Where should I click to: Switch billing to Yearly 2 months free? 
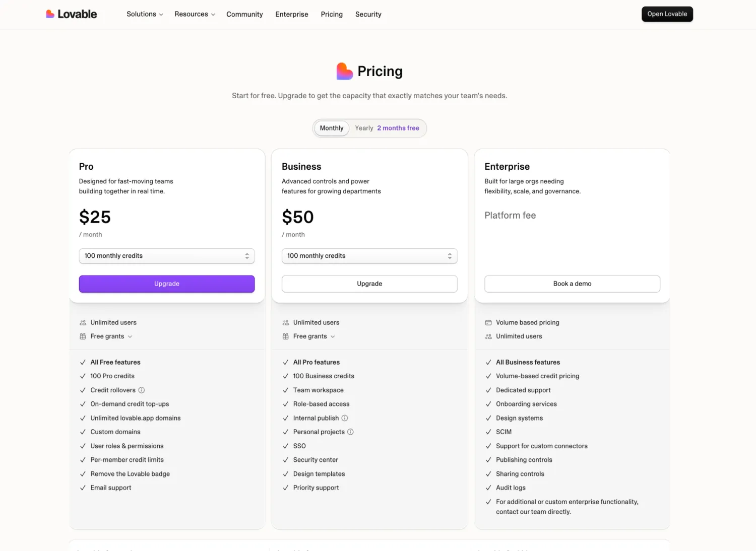coord(387,128)
